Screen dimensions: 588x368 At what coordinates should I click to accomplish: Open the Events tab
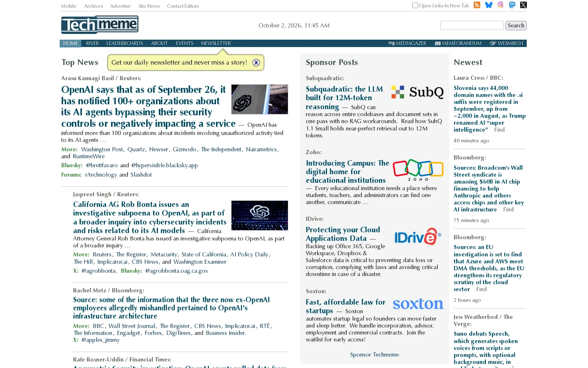click(185, 43)
